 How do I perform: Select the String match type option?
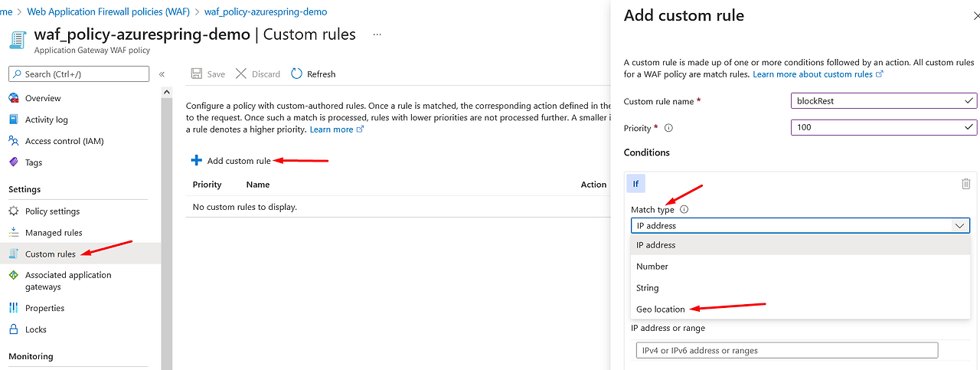click(801, 288)
